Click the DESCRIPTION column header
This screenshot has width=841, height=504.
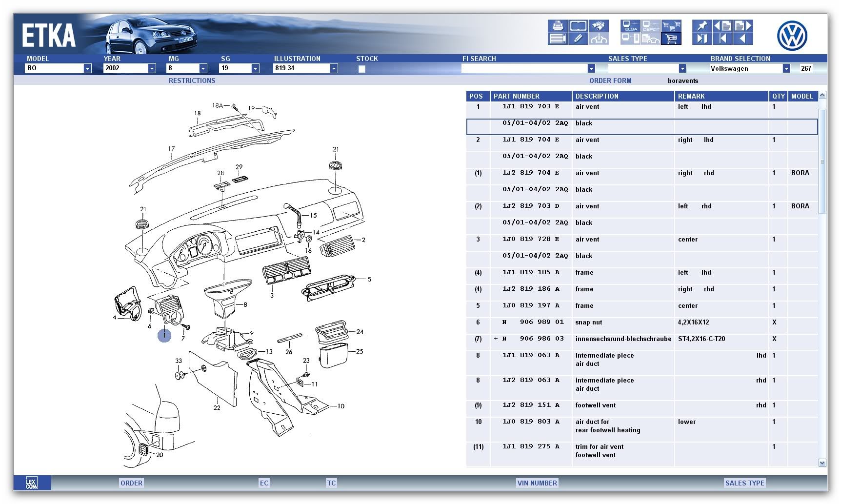coord(623,96)
